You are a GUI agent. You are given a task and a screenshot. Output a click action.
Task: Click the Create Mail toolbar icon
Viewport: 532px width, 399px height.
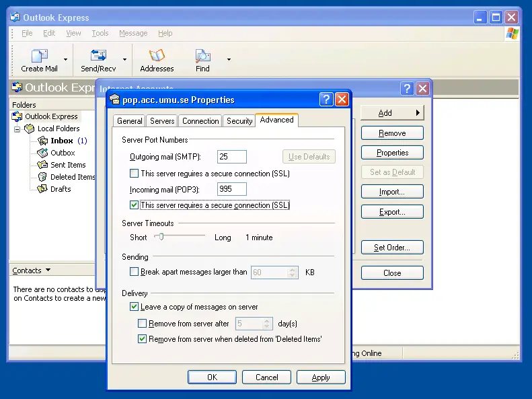coord(40,56)
